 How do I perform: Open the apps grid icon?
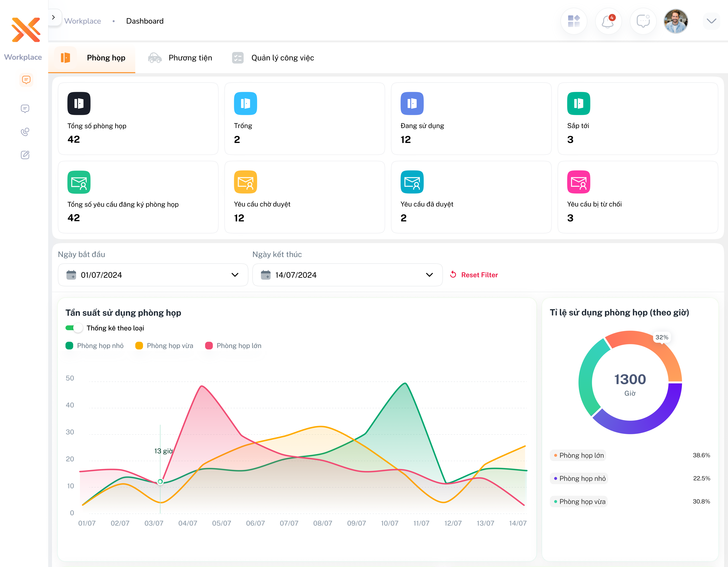click(x=574, y=21)
